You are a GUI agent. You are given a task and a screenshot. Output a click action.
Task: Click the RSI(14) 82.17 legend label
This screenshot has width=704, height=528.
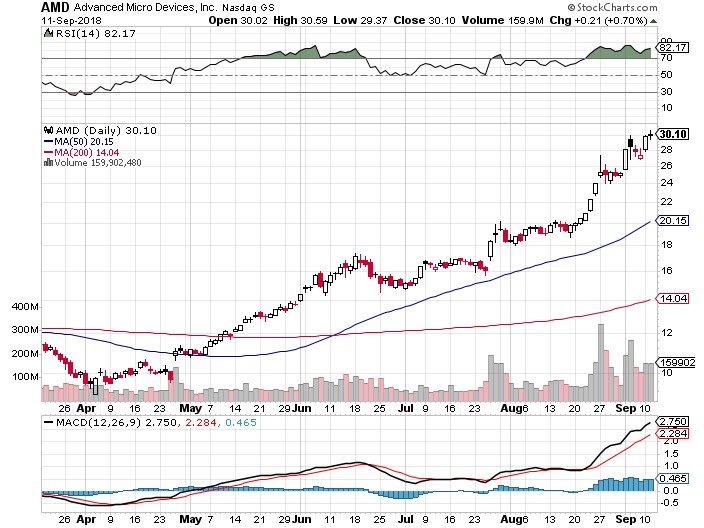click(96, 34)
